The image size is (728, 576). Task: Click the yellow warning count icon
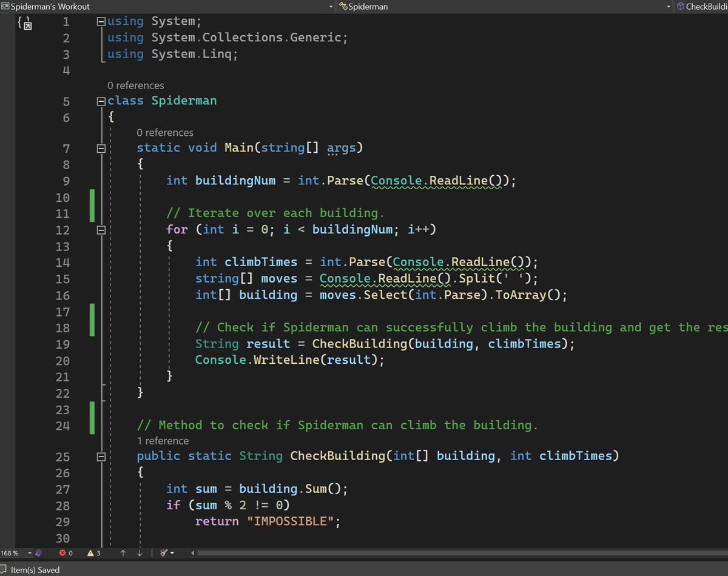point(90,553)
